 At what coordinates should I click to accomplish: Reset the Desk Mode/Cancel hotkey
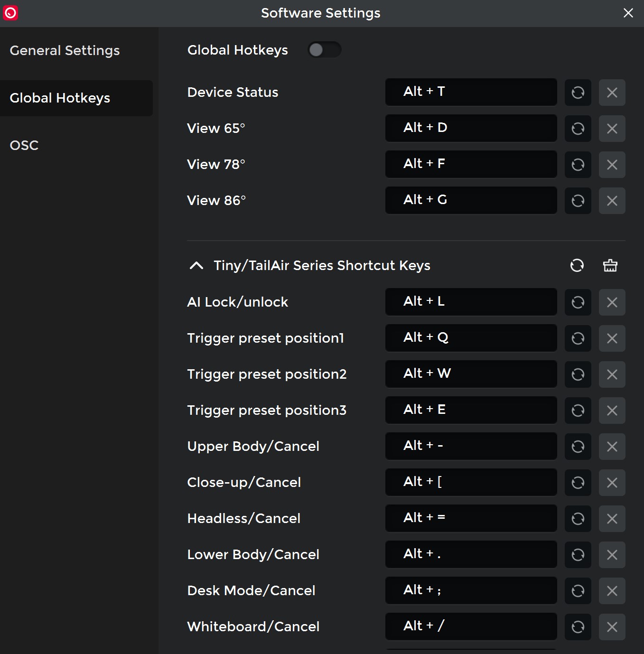point(578,591)
